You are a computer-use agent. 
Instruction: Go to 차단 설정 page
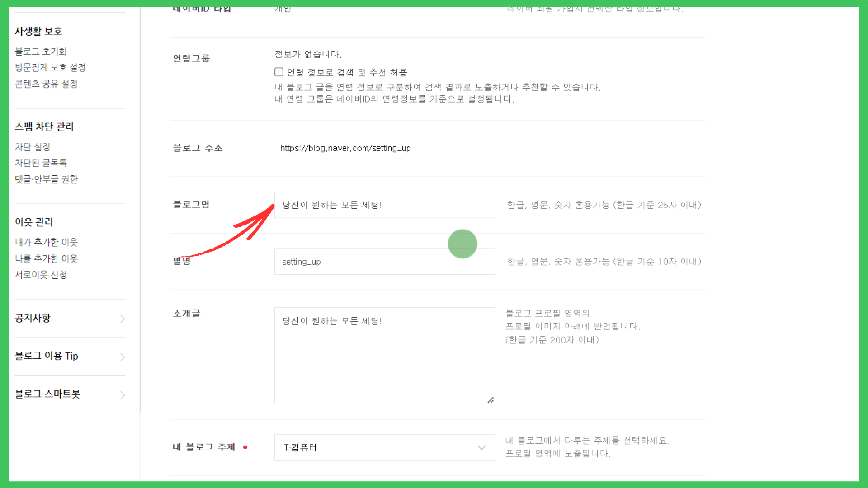(33, 147)
